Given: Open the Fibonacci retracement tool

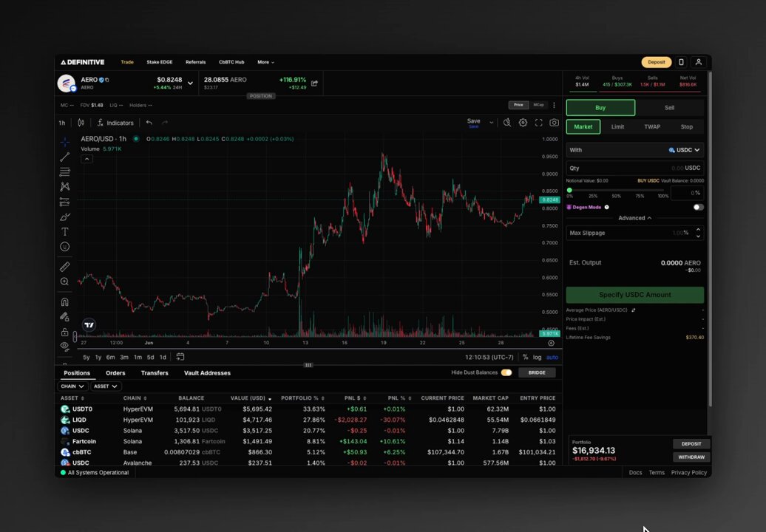Looking at the screenshot, I should 64,172.
